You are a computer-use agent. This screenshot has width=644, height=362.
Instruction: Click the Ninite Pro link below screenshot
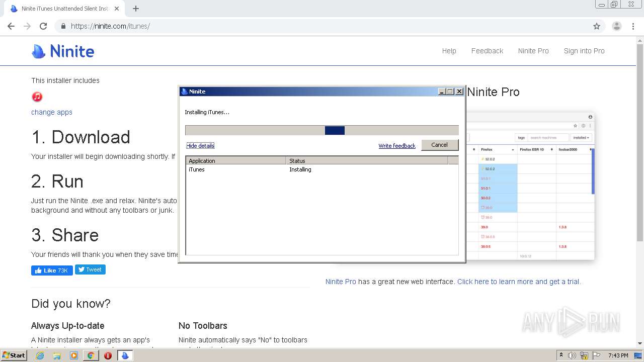(x=341, y=282)
